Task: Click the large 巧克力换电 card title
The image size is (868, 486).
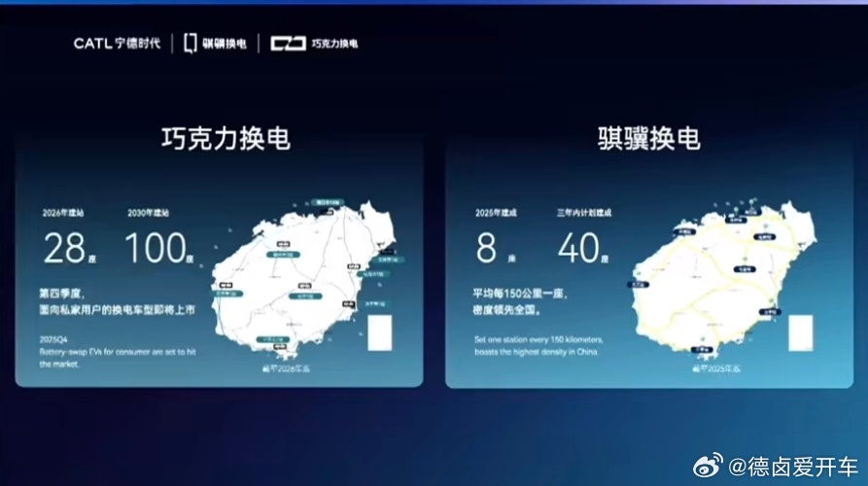Action: [226, 138]
